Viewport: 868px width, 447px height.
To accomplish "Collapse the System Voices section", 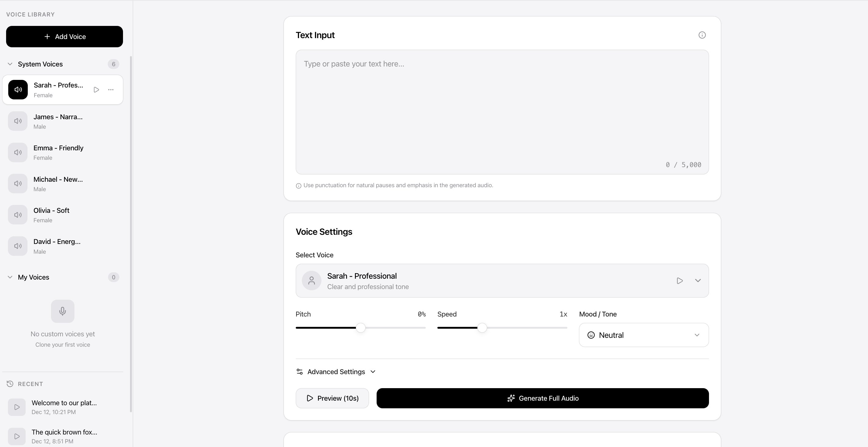I will 10,64.
